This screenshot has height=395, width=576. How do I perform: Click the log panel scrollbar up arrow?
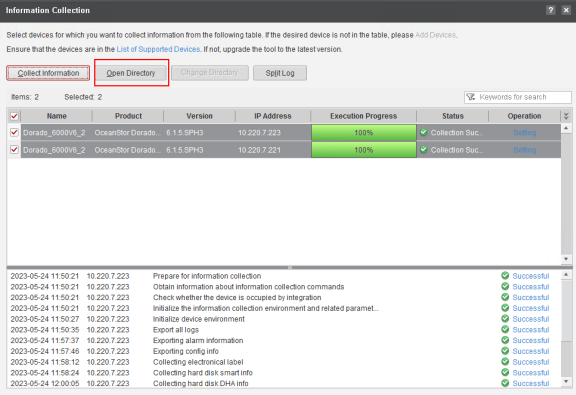pyautogui.click(x=566, y=275)
